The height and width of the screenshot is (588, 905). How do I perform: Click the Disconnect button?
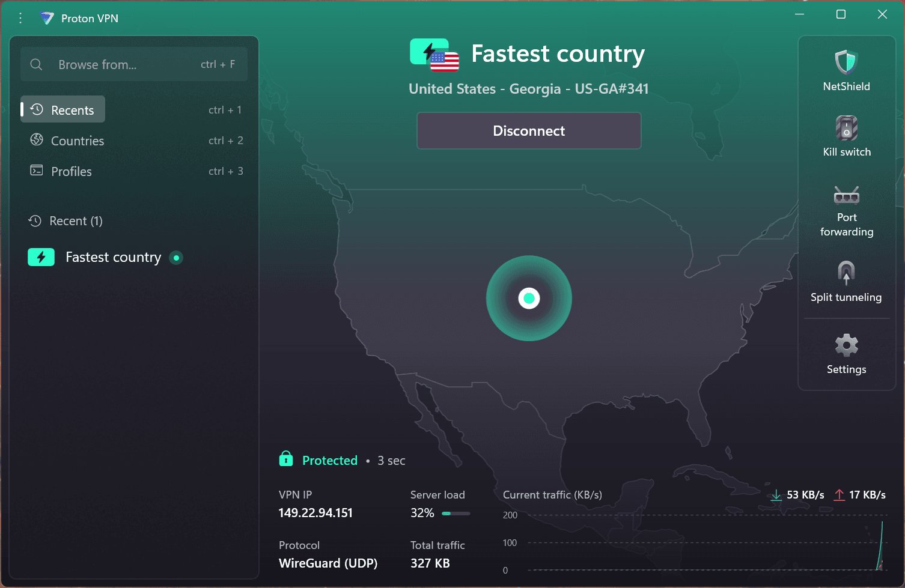pos(529,131)
